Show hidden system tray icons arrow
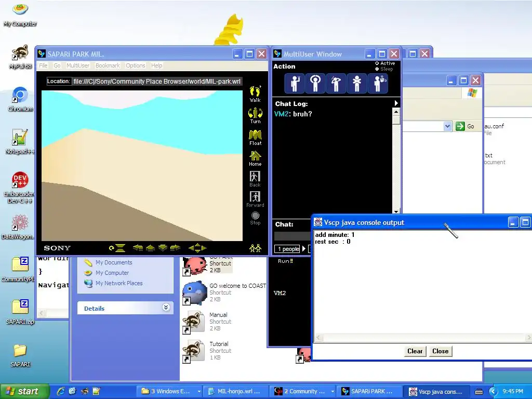This screenshot has width=532, height=399. [x=493, y=392]
